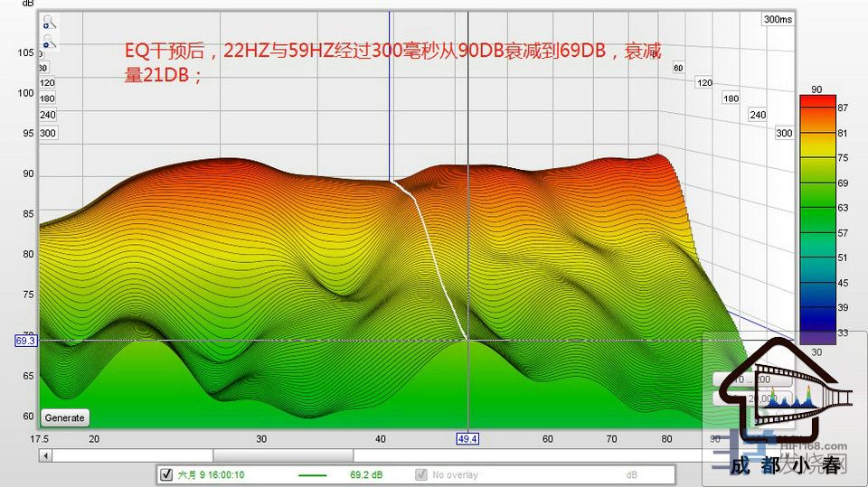Toggle the No overlay checkbox

point(420,474)
